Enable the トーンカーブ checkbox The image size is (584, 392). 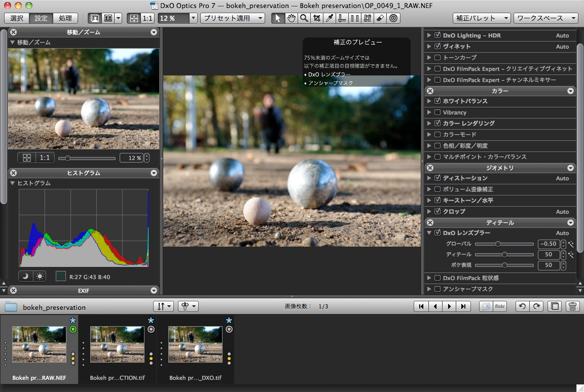click(437, 58)
